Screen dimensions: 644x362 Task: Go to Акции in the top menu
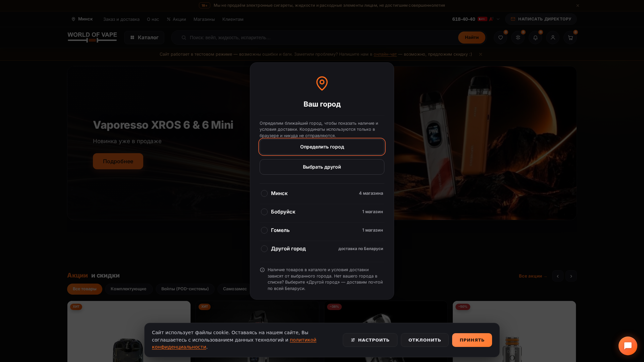click(x=176, y=19)
